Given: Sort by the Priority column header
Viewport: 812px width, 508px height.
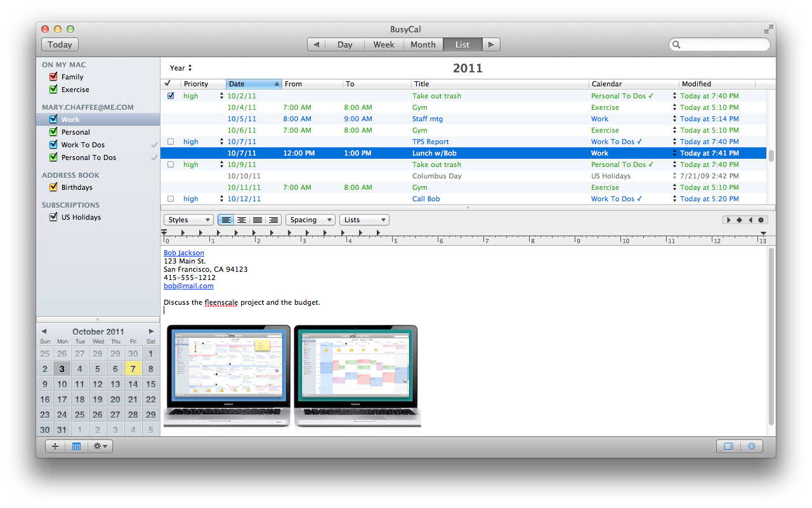Looking at the screenshot, I should point(203,83).
